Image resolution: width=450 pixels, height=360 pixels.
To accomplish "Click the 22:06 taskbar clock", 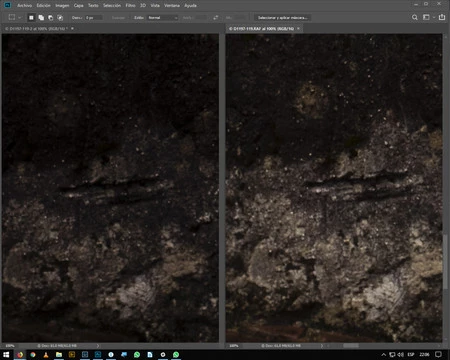I will tap(424, 355).
